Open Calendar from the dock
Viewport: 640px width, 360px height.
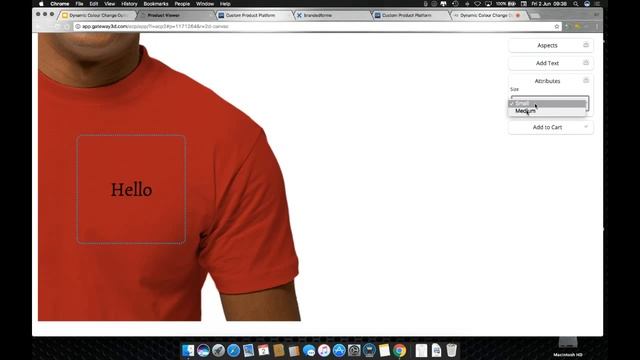point(263,350)
